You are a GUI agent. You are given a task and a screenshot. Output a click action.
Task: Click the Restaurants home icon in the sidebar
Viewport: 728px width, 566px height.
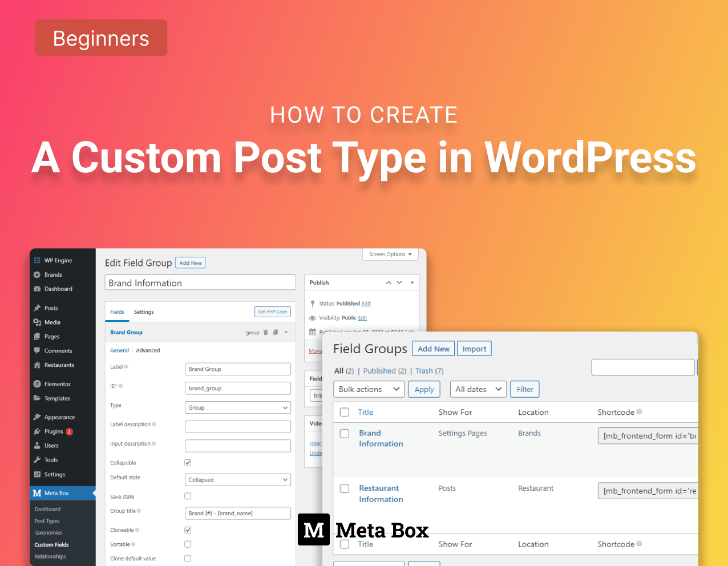point(37,365)
